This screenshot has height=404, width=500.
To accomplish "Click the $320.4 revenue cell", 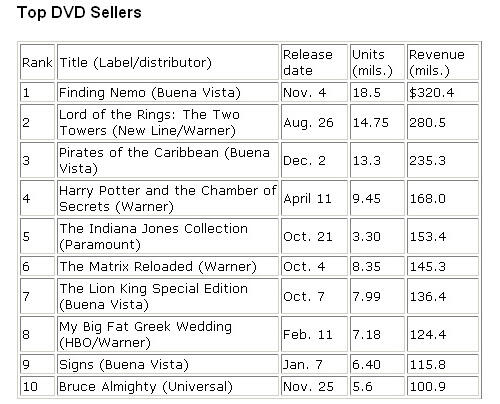I will pyautogui.click(x=443, y=92).
